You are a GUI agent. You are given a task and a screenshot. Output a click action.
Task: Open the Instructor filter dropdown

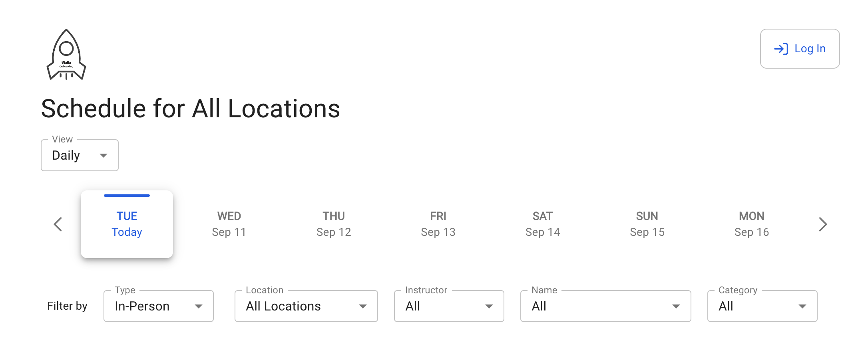(449, 306)
